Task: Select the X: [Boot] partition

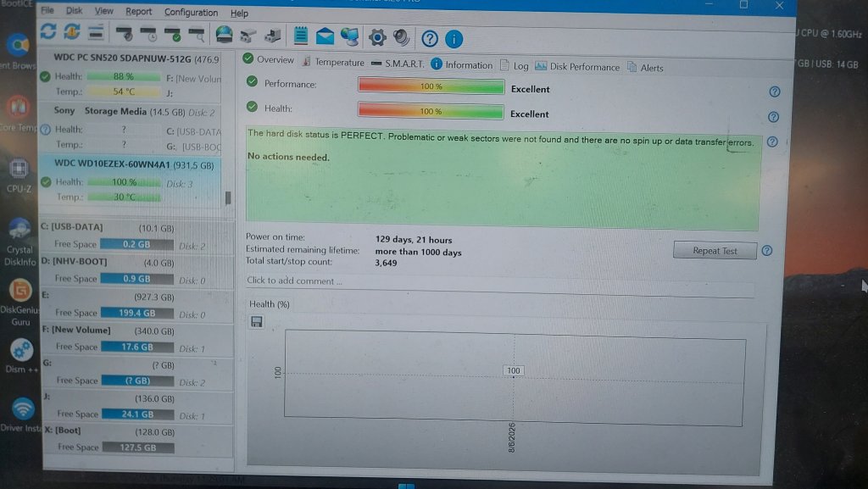Action: 138,440
